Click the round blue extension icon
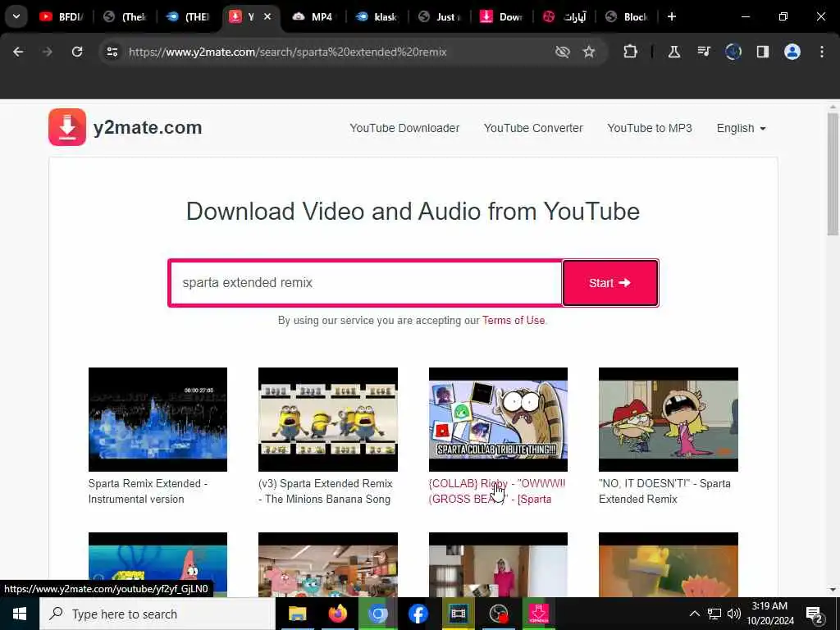This screenshot has width=840, height=630. click(733, 52)
